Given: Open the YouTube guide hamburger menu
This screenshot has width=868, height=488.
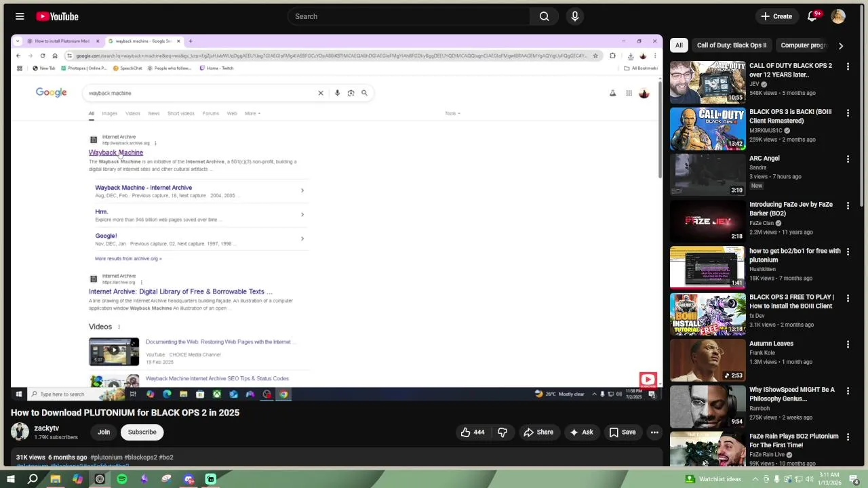Looking at the screenshot, I should click(20, 16).
